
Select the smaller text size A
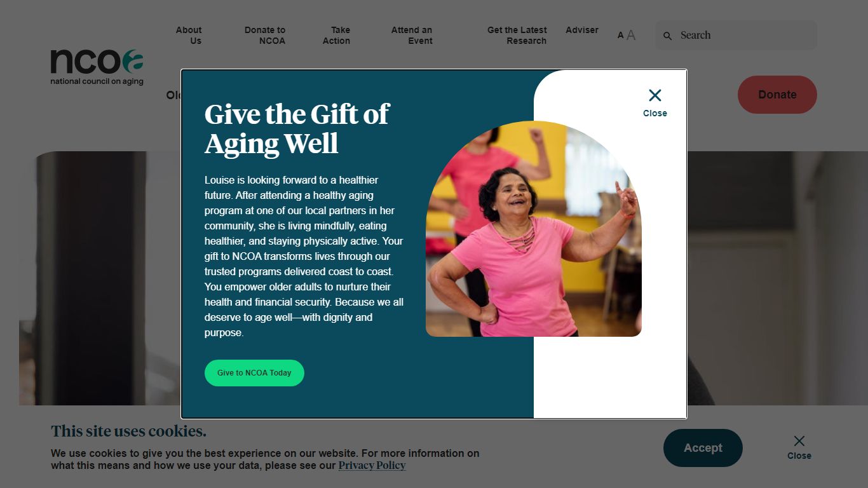click(620, 36)
